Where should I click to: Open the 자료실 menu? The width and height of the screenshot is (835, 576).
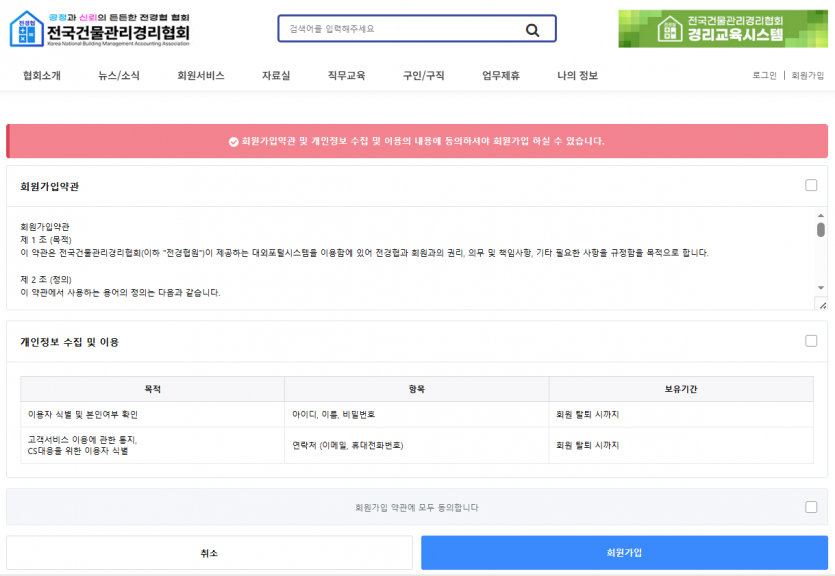pyautogui.click(x=276, y=76)
